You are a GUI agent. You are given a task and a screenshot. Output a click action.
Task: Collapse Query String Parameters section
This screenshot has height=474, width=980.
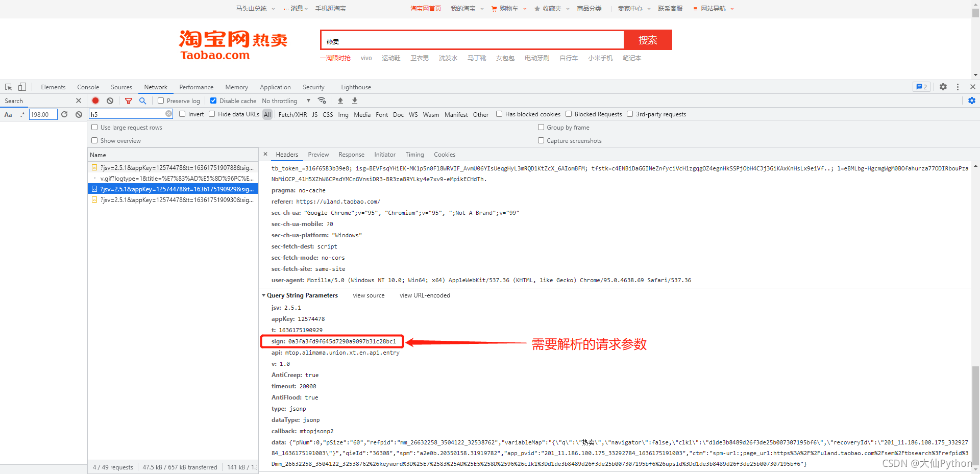point(264,295)
